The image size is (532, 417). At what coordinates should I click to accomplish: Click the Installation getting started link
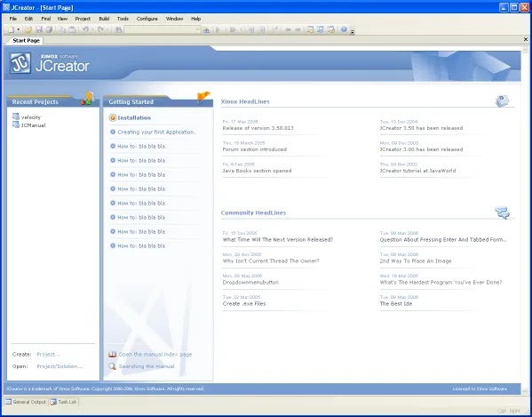pyautogui.click(x=134, y=118)
